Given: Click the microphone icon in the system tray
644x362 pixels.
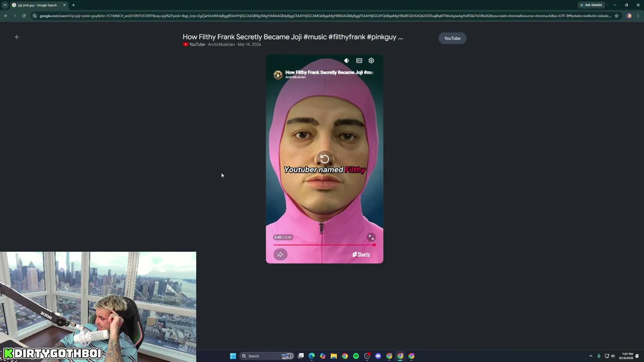Looking at the screenshot, I should coord(599,356).
